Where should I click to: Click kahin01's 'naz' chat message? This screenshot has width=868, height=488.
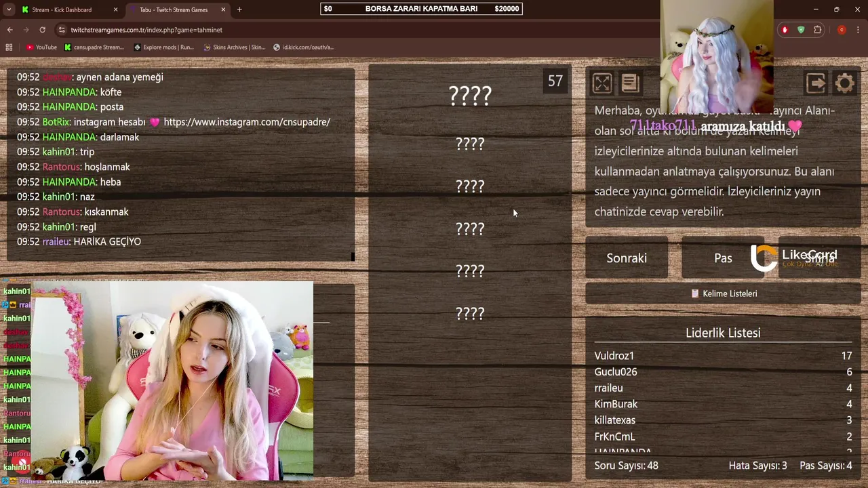pos(87,197)
